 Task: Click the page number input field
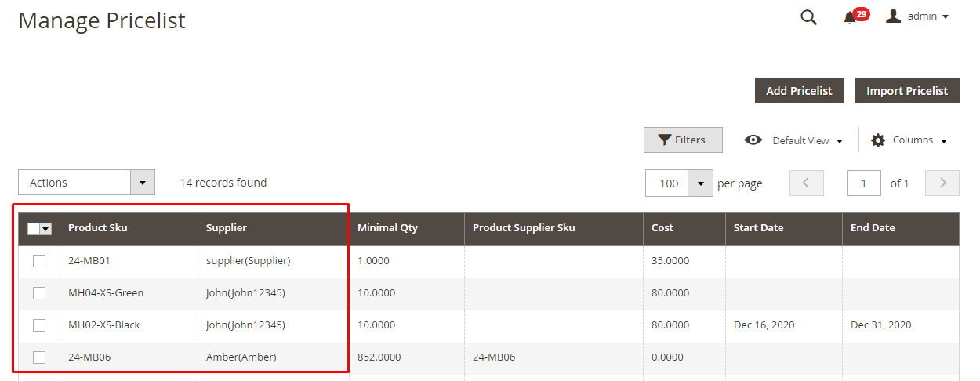(x=864, y=183)
